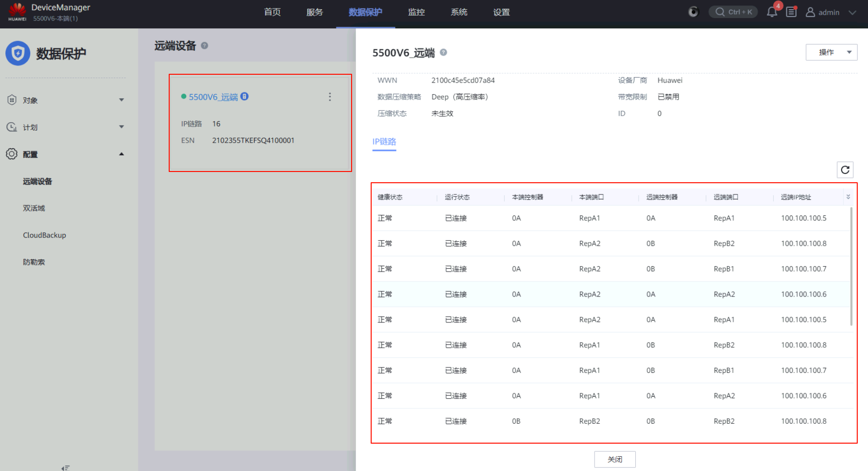Click the Ctrl+K search box
The height and width of the screenshot is (471, 868).
(x=733, y=12)
